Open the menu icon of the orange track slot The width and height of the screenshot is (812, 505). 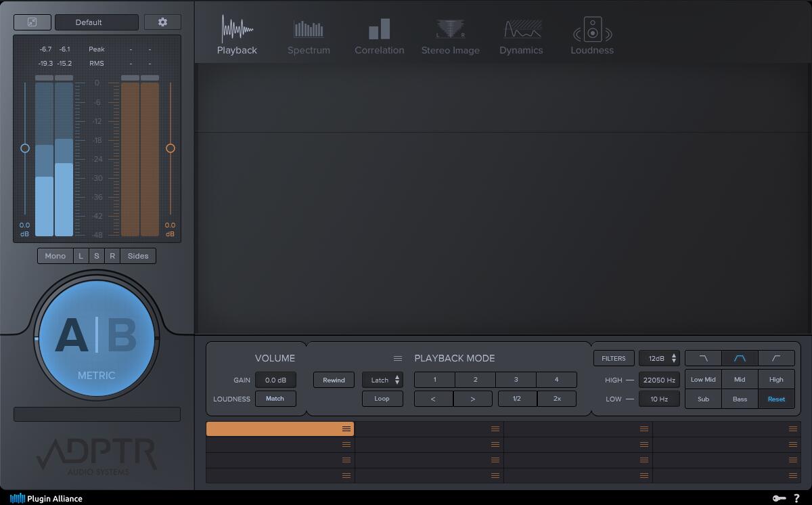(x=346, y=429)
